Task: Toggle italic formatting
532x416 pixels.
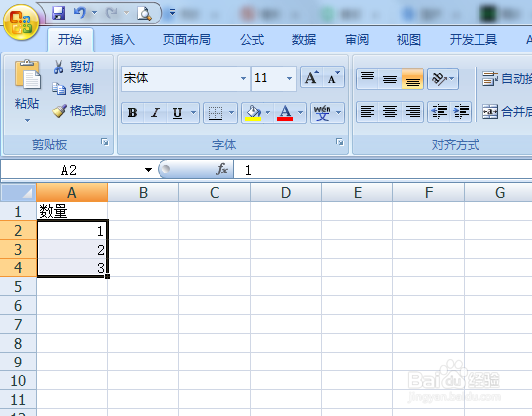Action: (156, 113)
